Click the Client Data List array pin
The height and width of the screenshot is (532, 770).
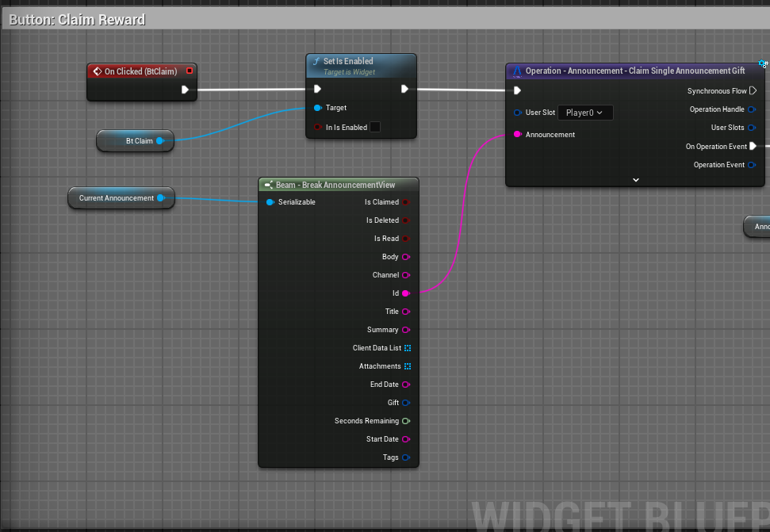click(408, 348)
